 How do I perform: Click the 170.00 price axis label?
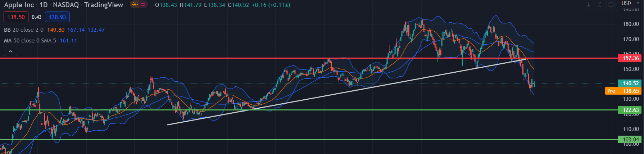[631, 39]
